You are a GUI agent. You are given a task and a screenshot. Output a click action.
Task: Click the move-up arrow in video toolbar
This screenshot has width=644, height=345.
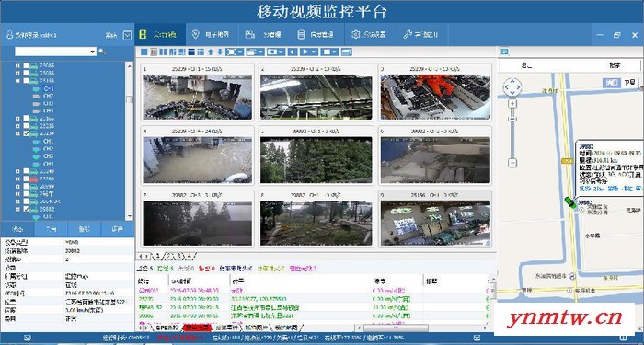[x=211, y=52]
